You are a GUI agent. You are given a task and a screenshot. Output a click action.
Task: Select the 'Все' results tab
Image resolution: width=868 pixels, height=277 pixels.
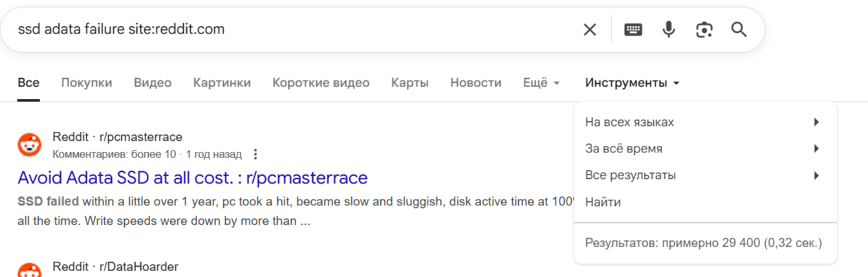[x=28, y=83]
